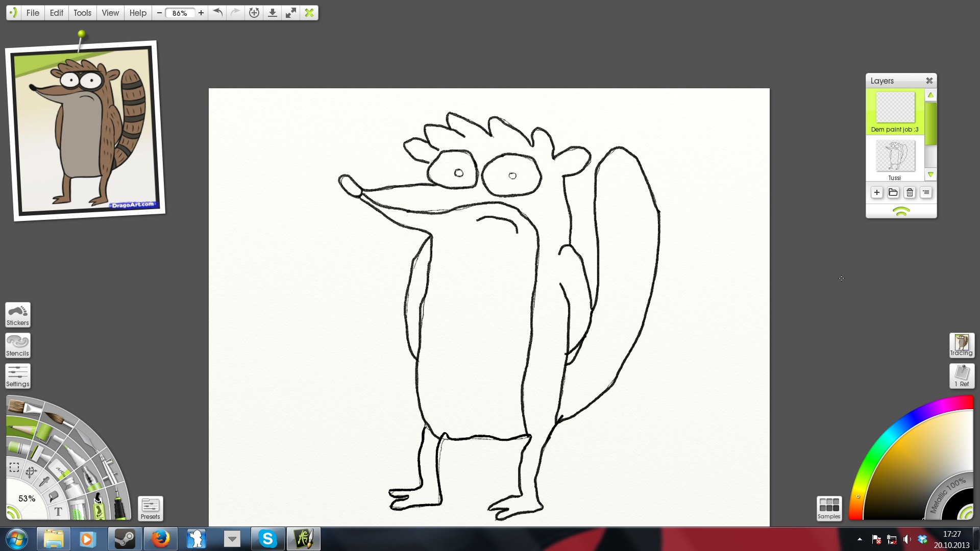Toggle the Ref reference images panel
This screenshot has width=980, height=551.
tap(962, 376)
